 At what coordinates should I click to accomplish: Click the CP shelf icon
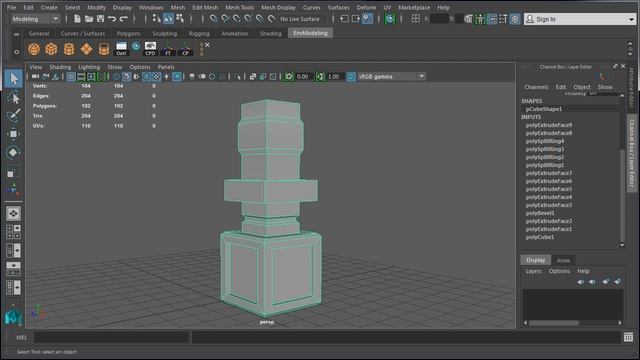[x=186, y=49]
